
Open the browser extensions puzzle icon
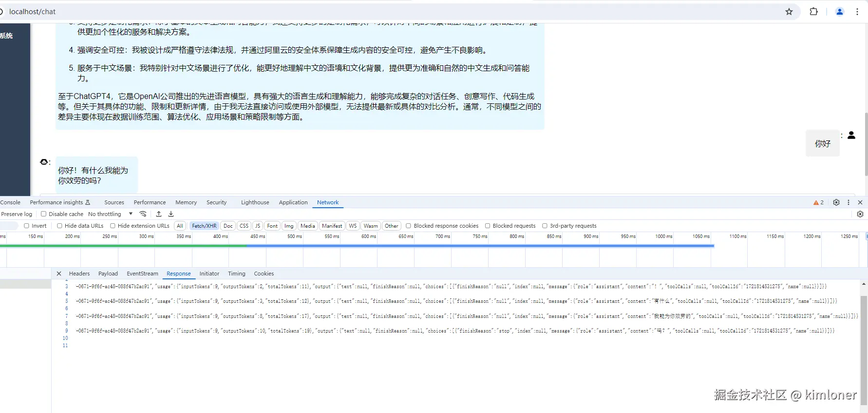point(813,12)
